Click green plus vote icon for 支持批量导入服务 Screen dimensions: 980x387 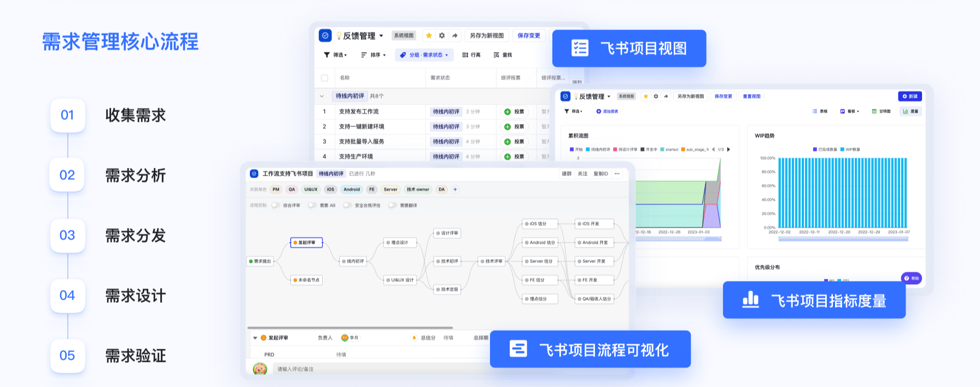coord(507,142)
